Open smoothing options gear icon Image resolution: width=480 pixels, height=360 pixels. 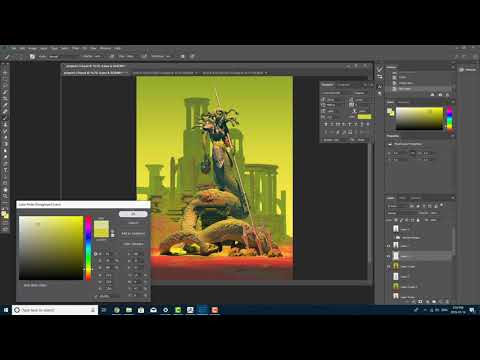[x=183, y=57]
